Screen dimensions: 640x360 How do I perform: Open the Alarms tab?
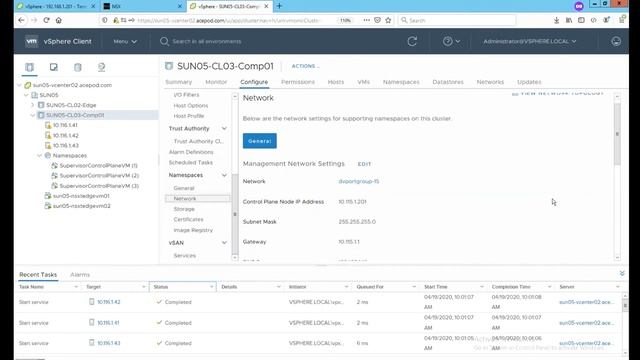(x=80, y=275)
